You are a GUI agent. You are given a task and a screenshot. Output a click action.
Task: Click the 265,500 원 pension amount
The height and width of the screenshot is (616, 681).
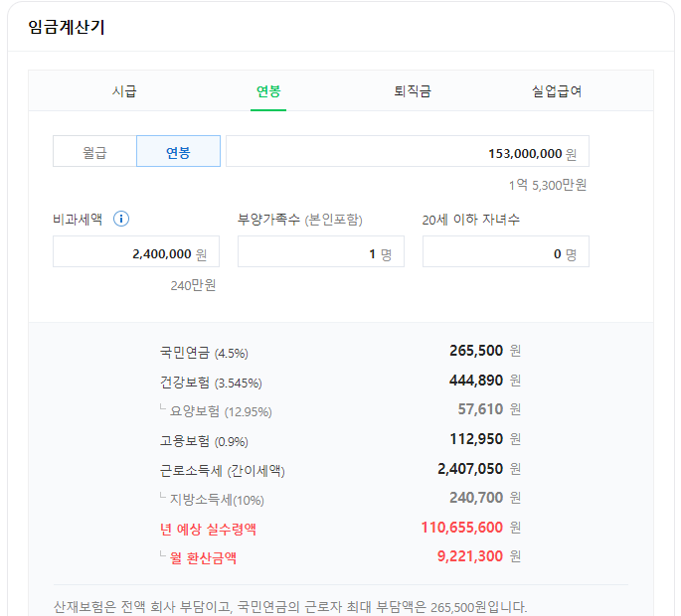[485, 351]
